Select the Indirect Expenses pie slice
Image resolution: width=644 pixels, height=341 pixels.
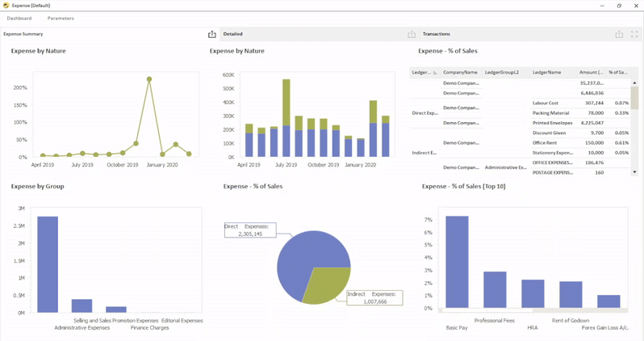tap(327, 283)
